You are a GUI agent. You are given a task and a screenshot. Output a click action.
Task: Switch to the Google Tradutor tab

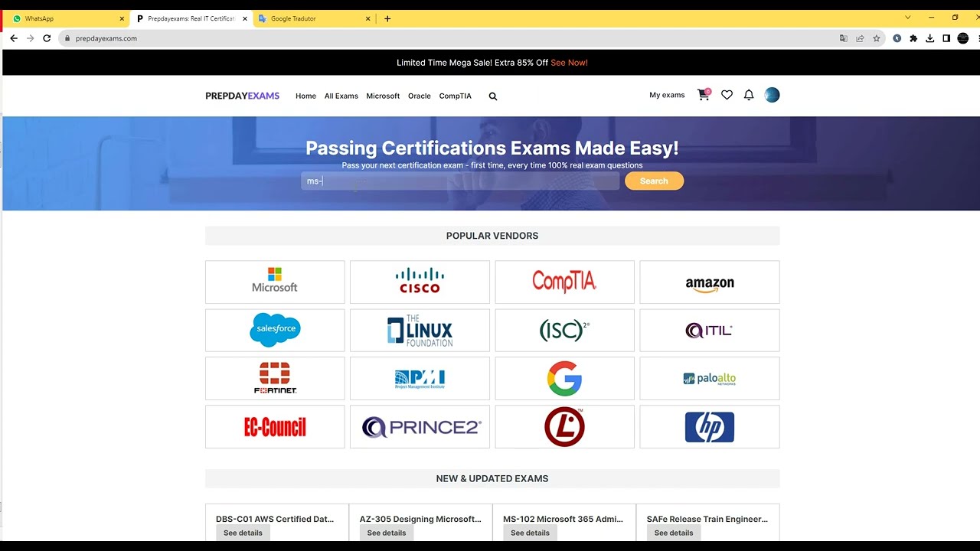click(x=314, y=18)
